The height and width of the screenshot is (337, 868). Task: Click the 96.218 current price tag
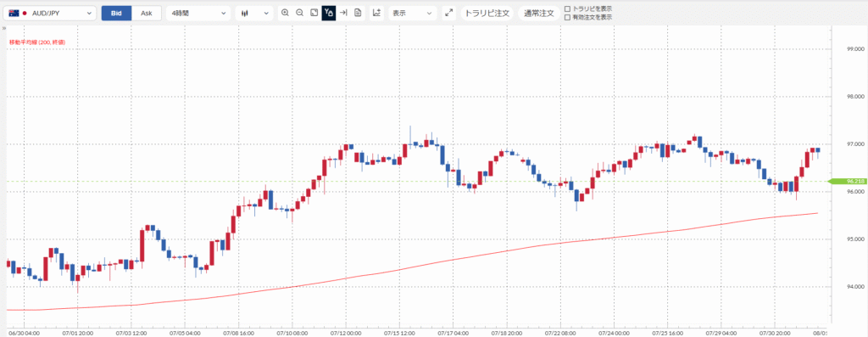click(848, 182)
